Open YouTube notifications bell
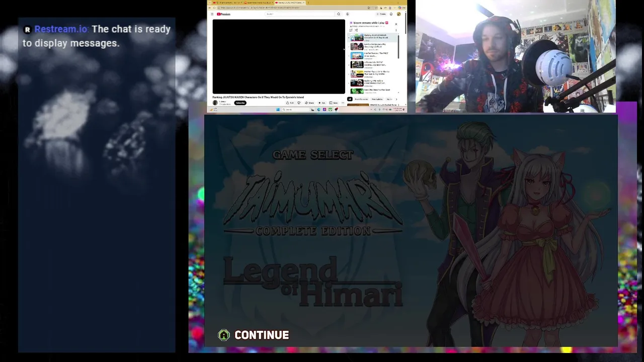 391,14
